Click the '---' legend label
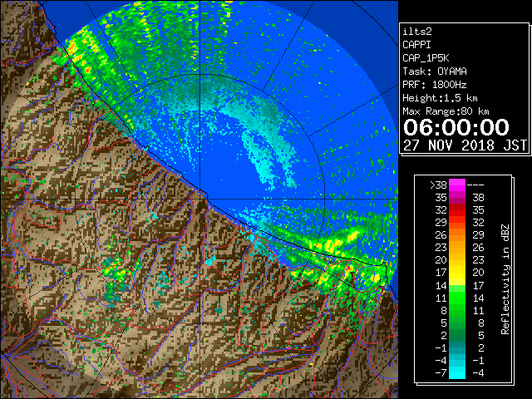532x399 pixels. tap(475, 185)
